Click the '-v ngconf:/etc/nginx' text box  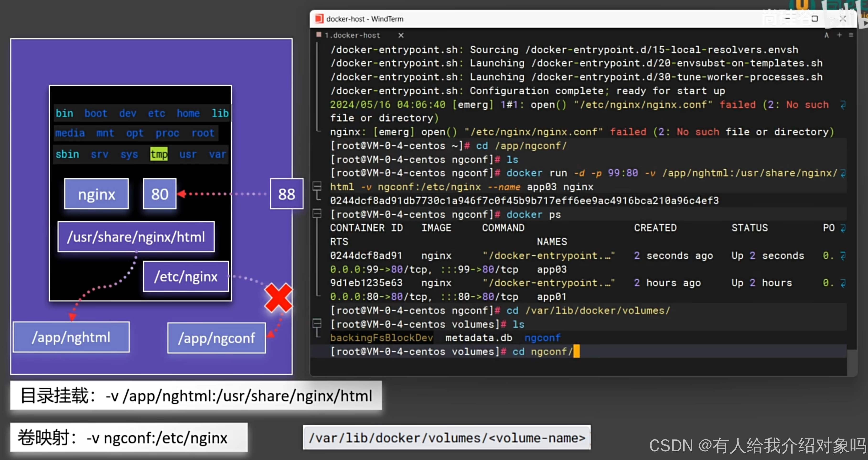pos(129,437)
